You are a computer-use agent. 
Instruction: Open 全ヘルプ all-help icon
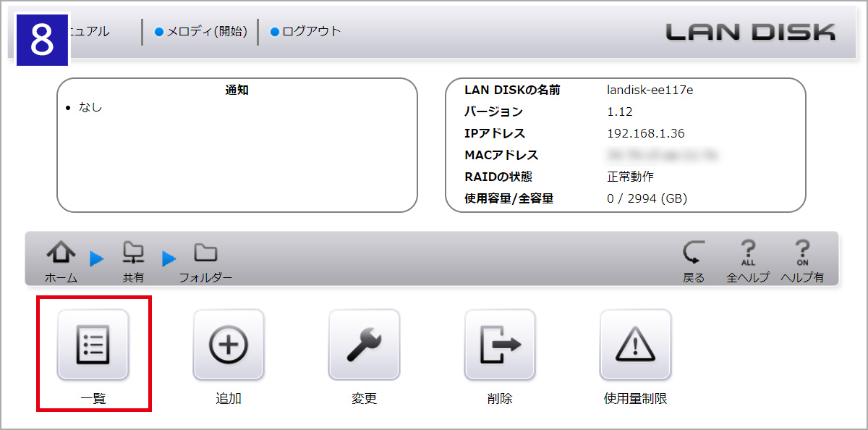pyautogui.click(x=748, y=253)
